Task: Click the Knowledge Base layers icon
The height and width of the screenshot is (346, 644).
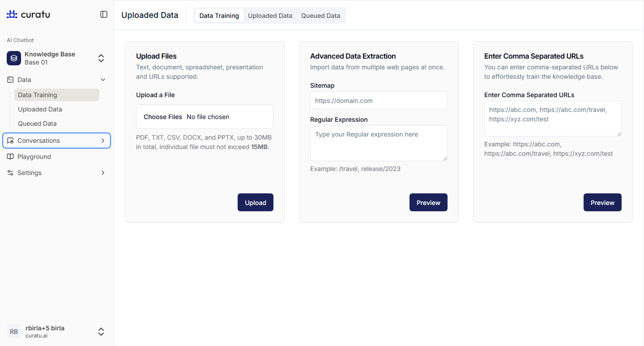Action: click(14, 58)
